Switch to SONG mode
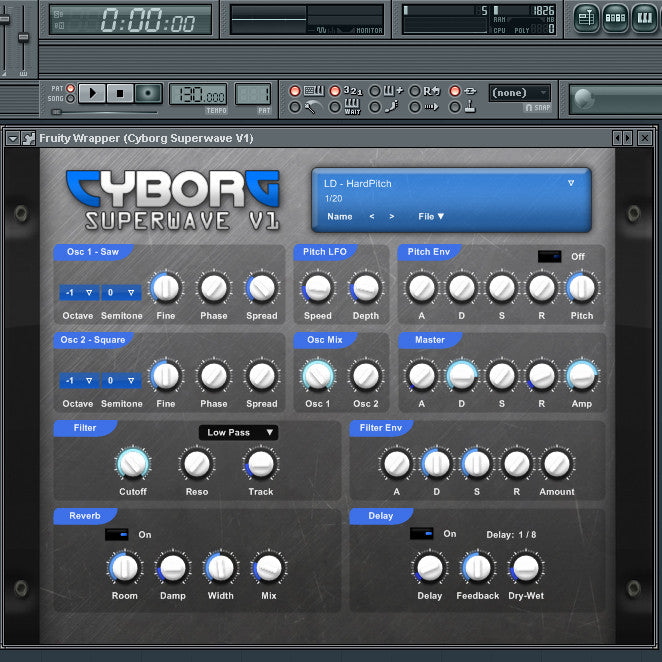 71,98
